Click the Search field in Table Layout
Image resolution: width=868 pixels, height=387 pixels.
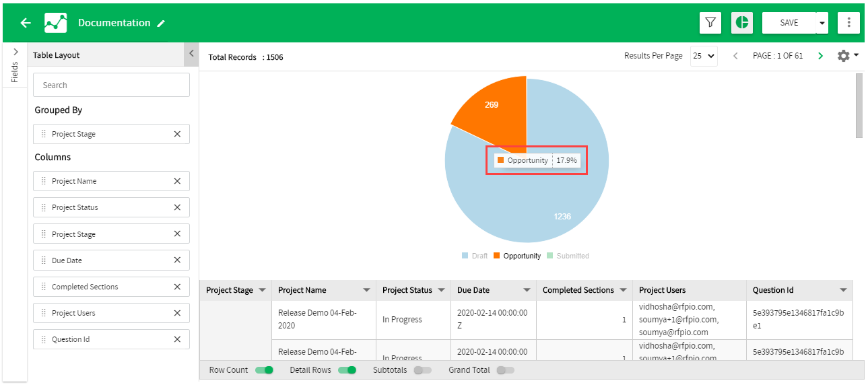pos(111,85)
